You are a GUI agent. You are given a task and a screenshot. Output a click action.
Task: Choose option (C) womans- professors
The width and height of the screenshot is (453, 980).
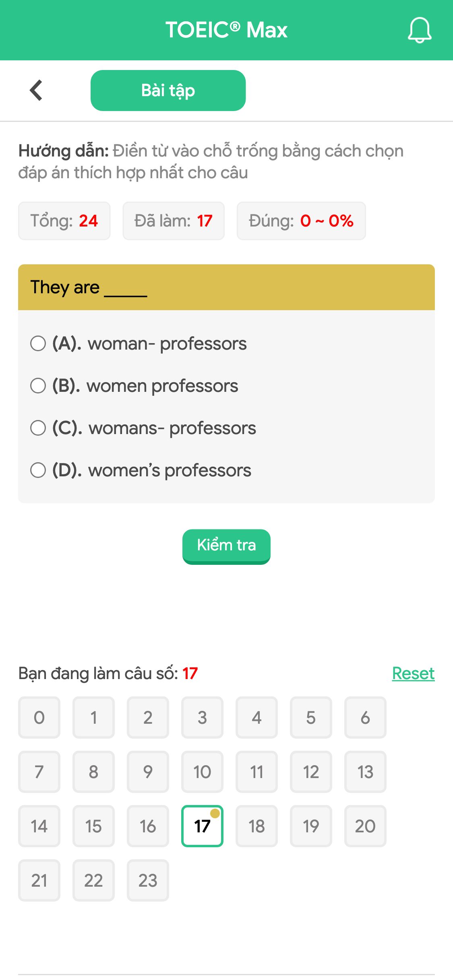pos(143,428)
